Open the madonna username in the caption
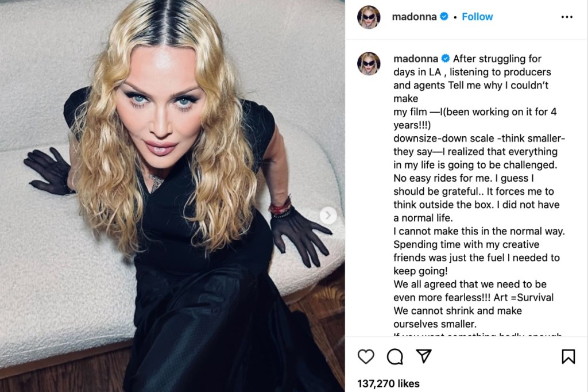Screen dimensions: 588x392 coord(416,59)
